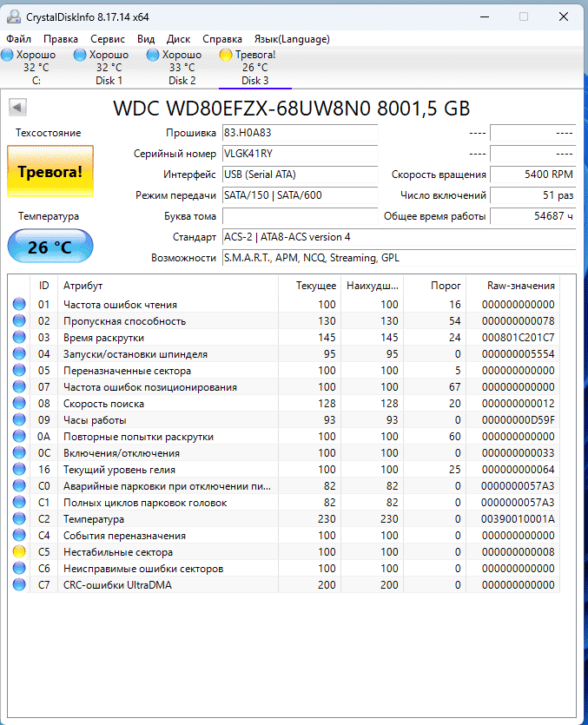
Task: Open the Сервис menu
Action: click(x=108, y=39)
